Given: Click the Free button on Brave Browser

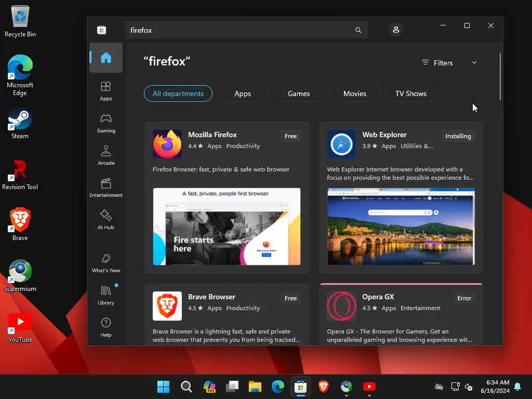Looking at the screenshot, I should (x=291, y=298).
